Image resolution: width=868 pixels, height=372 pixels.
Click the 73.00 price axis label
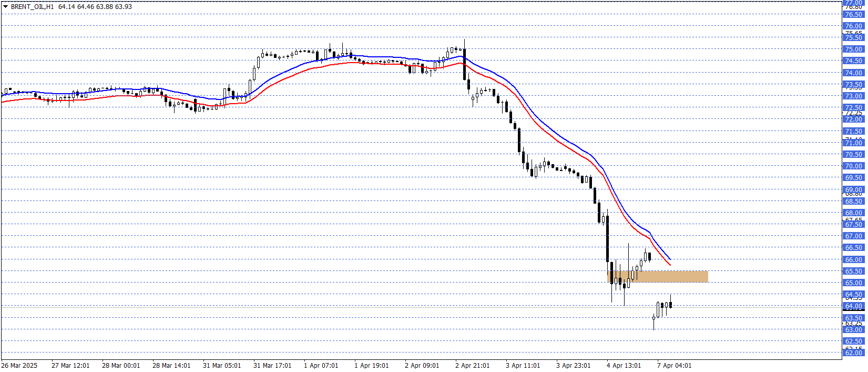[853, 96]
